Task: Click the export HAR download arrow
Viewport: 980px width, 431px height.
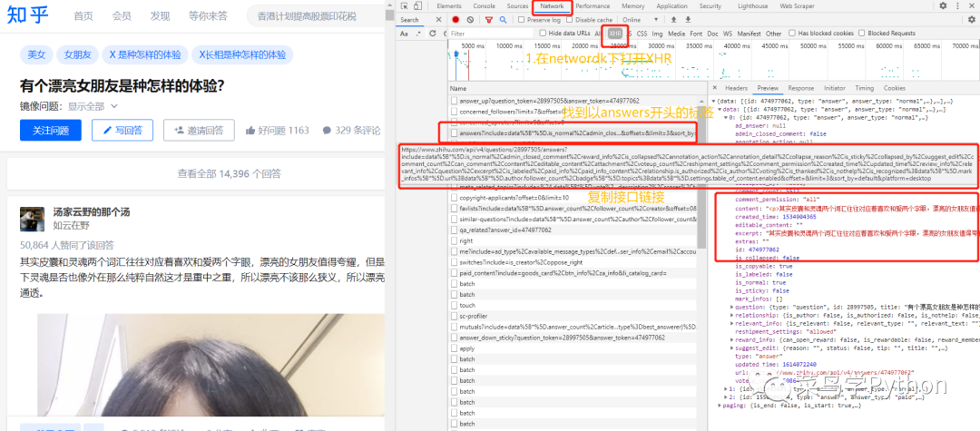Action: pyautogui.click(x=688, y=20)
